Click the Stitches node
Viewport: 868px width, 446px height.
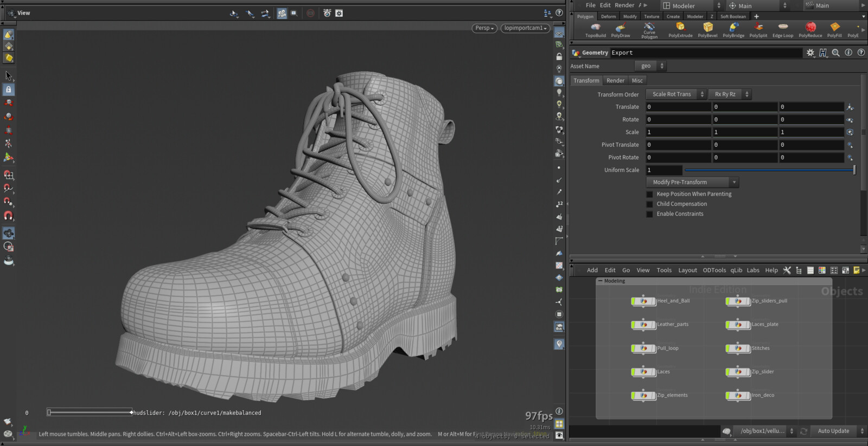pos(738,348)
